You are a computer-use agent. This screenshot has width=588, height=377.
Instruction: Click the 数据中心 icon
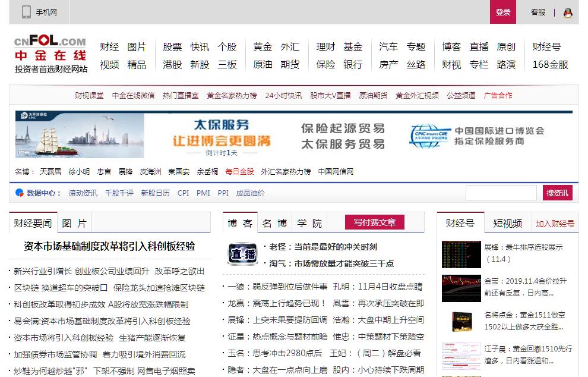[20, 193]
